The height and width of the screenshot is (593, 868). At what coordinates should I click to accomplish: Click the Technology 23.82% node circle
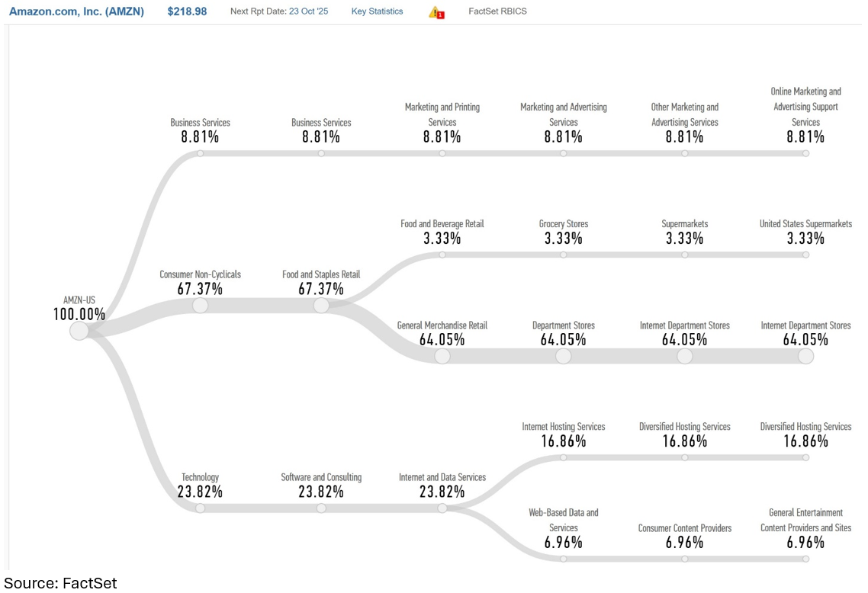tap(200, 508)
